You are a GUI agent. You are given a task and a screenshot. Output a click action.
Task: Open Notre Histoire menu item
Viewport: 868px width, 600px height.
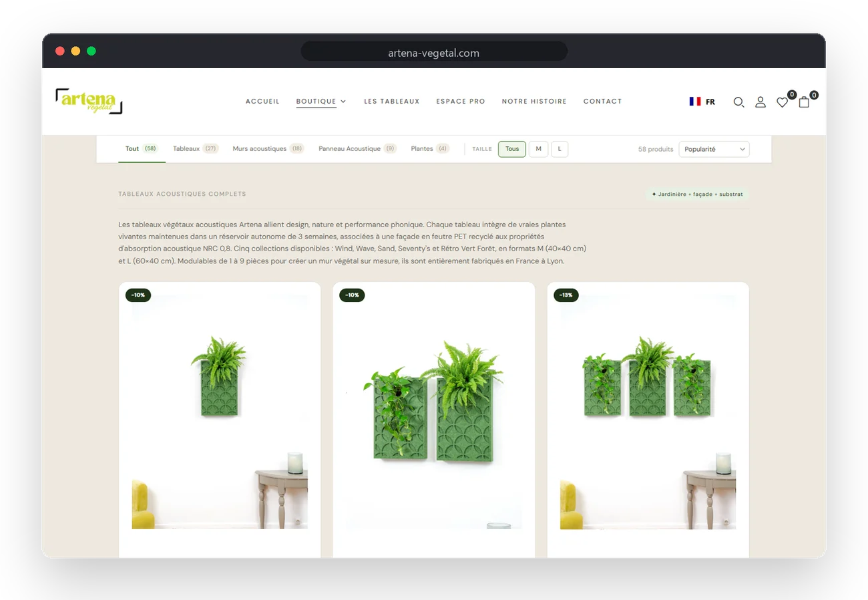(x=534, y=102)
